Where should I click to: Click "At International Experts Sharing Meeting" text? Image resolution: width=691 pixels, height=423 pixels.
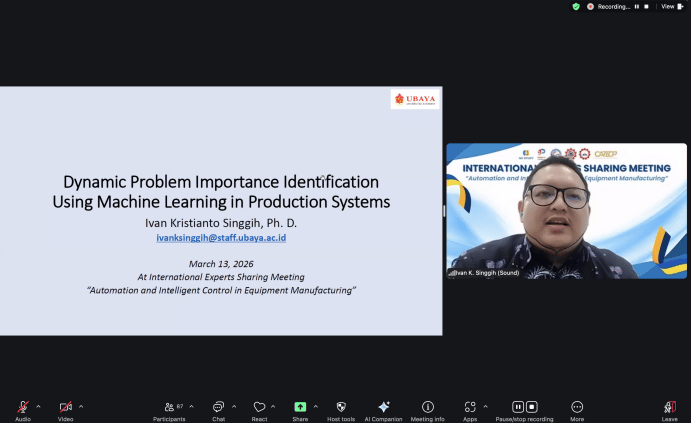click(221, 277)
